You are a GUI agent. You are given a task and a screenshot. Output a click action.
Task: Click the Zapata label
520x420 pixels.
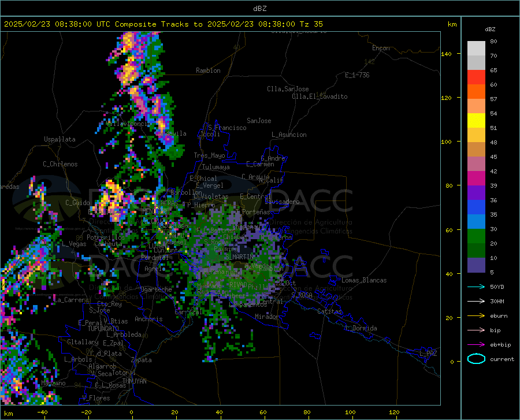(142, 360)
